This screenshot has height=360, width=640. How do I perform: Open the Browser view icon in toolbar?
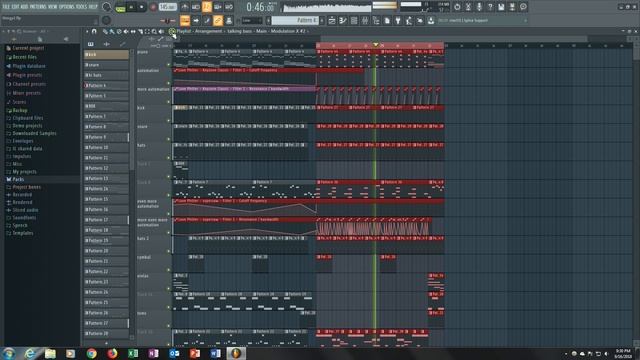pos(376,20)
